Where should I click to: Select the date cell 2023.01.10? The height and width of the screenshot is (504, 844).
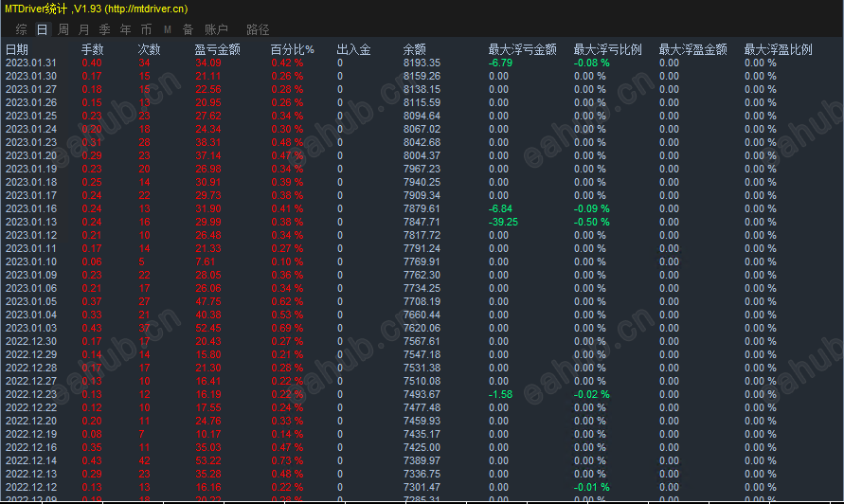point(30,261)
